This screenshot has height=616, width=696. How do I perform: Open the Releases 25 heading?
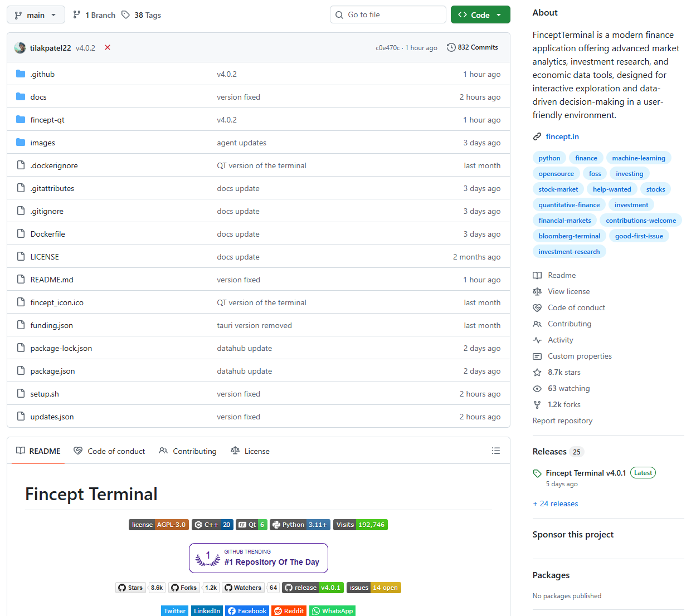pyautogui.click(x=558, y=452)
